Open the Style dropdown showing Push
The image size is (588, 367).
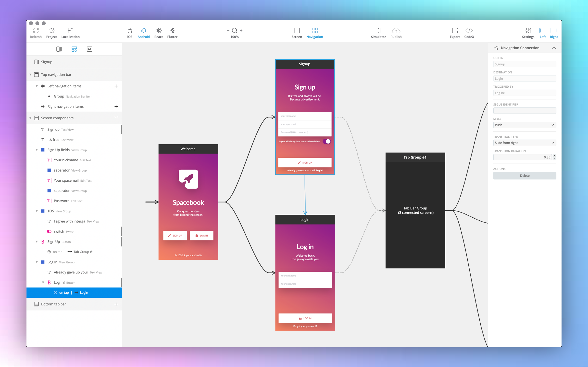[525, 125]
